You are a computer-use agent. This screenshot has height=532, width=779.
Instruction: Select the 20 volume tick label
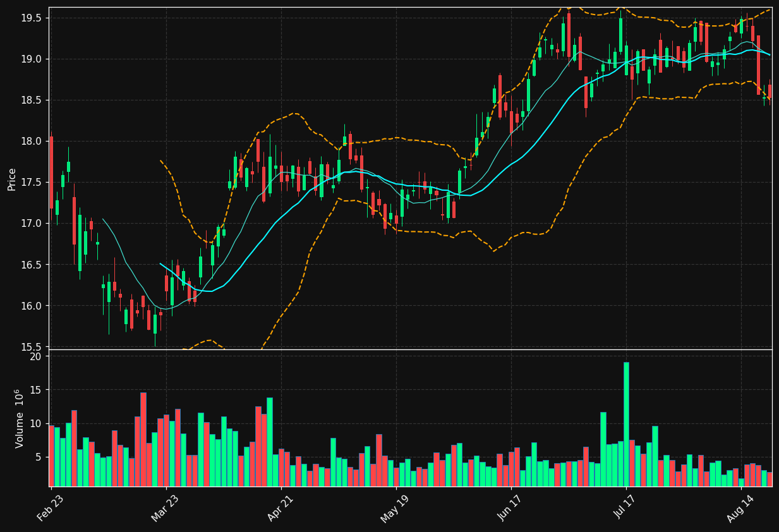(36, 356)
